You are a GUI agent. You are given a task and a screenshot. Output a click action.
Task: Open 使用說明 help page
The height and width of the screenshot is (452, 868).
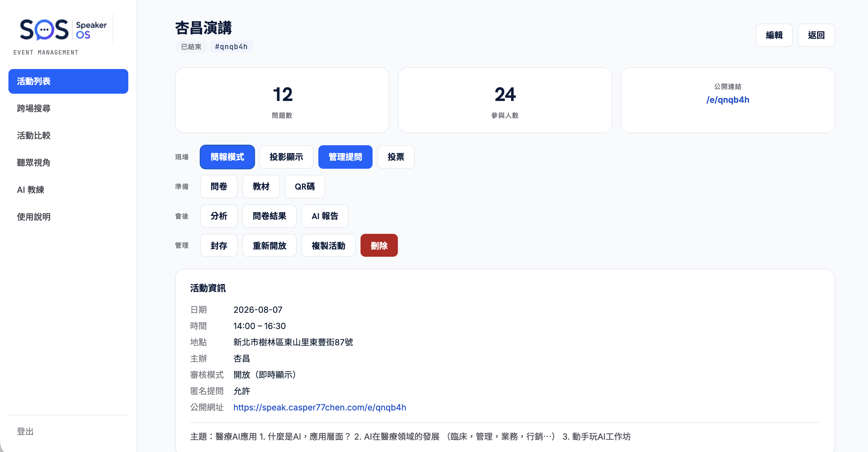[x=68, y=217]
